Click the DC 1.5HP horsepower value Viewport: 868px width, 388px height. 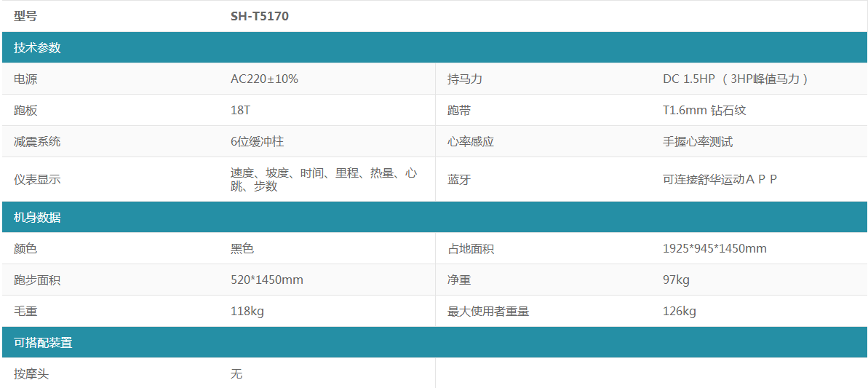coord(736,79)
